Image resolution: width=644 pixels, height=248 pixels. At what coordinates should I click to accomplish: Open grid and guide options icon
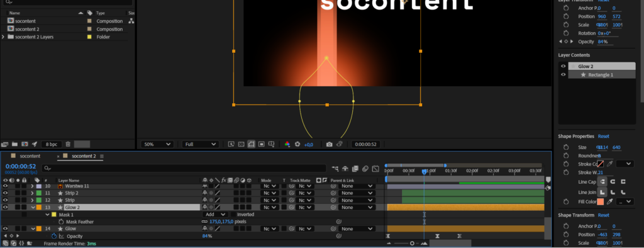tap(271, 144)
